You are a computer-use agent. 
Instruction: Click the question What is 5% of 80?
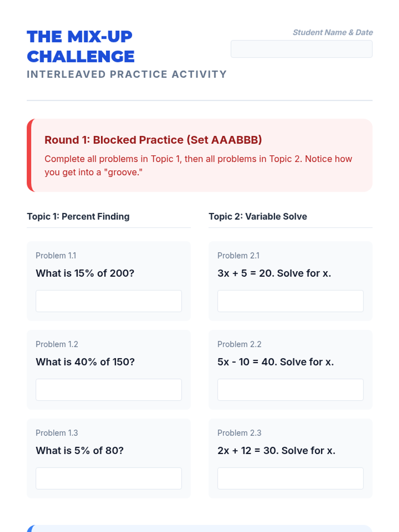pos(80,451)
